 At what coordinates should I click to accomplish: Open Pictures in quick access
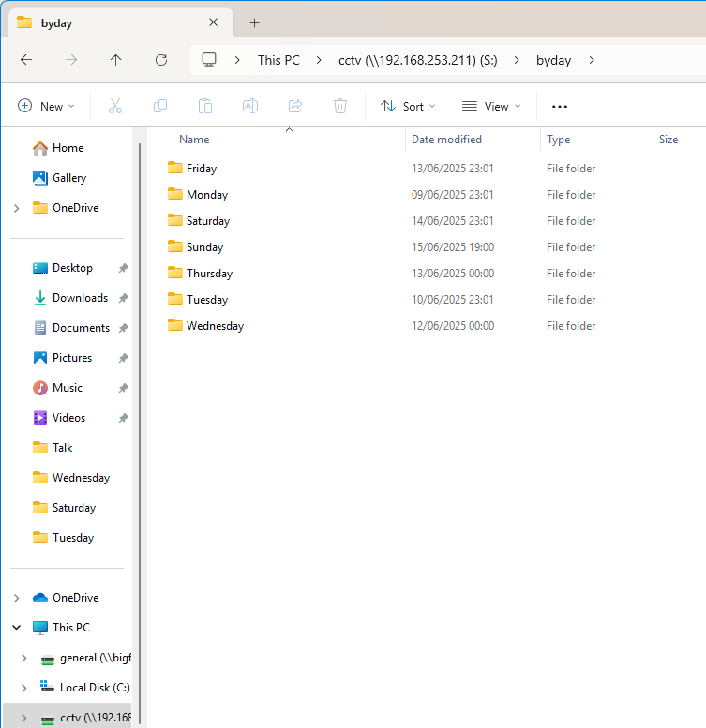62,358
